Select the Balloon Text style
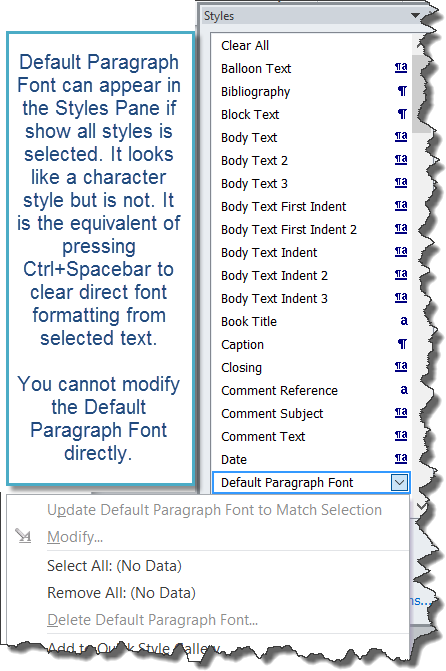This screenshot has width=446, height=671. tap(256, 68)
